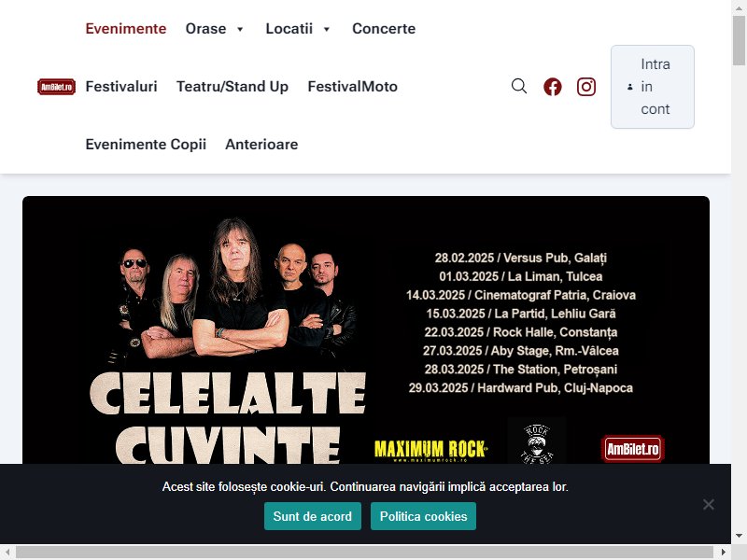Expand the Locatii dropdown arrow
Screen dimensions: 747x560
pos(326,29)
